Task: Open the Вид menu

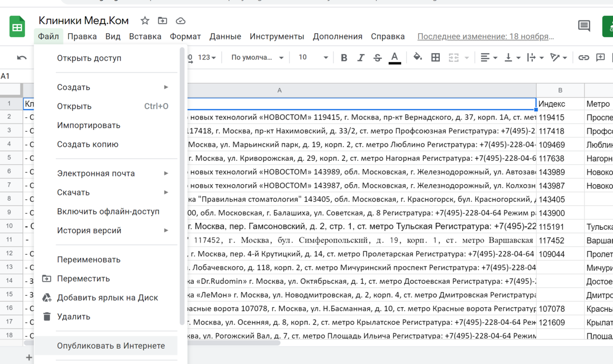Action: pyautogui.click(x=113, y=36)
